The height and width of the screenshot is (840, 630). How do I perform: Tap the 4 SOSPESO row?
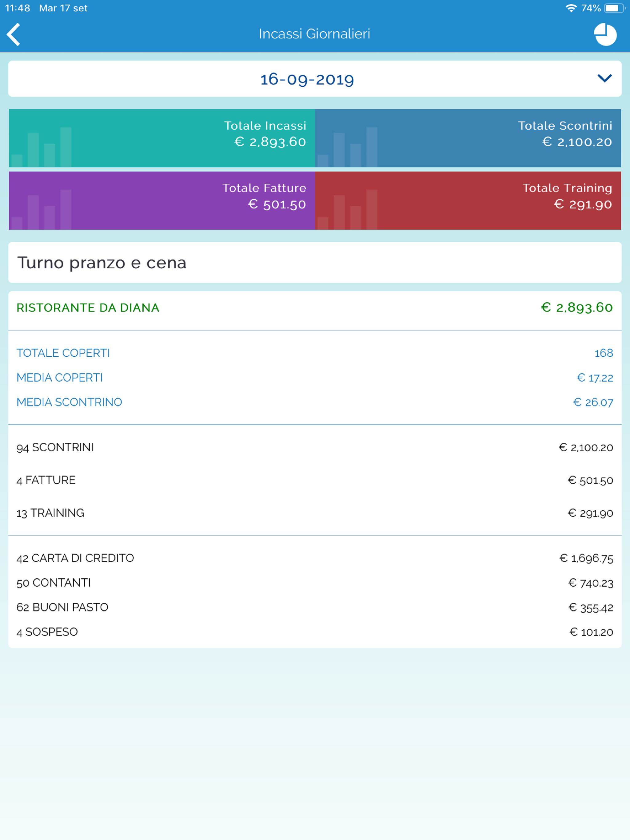pyautogui.click(x=315, y=632)
